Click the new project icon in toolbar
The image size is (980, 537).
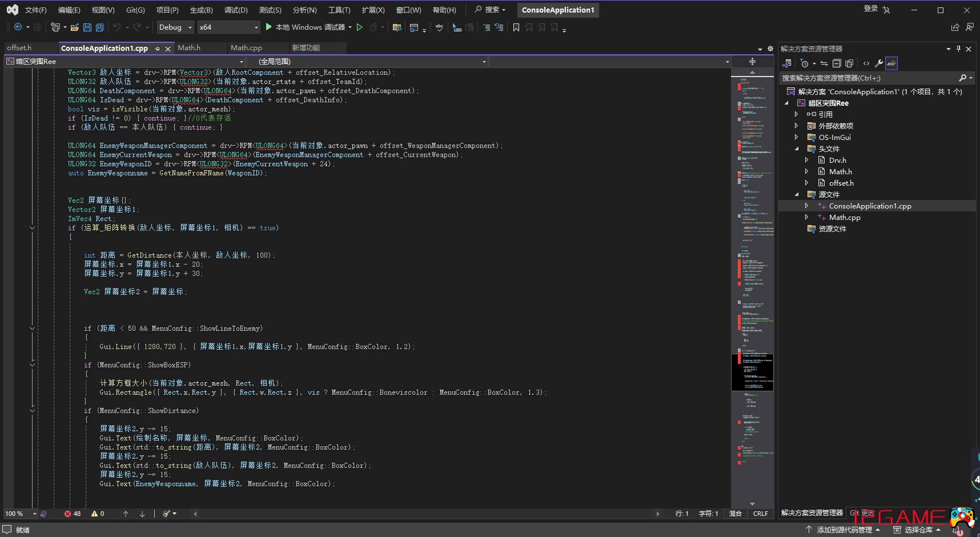55,27
